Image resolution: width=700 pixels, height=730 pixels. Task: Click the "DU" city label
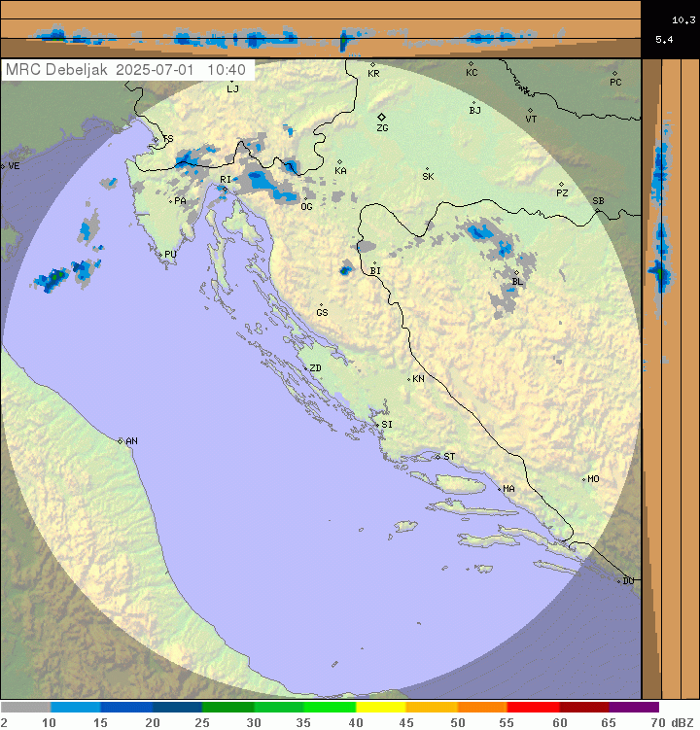pyautogui.click(x=628, y=581)
